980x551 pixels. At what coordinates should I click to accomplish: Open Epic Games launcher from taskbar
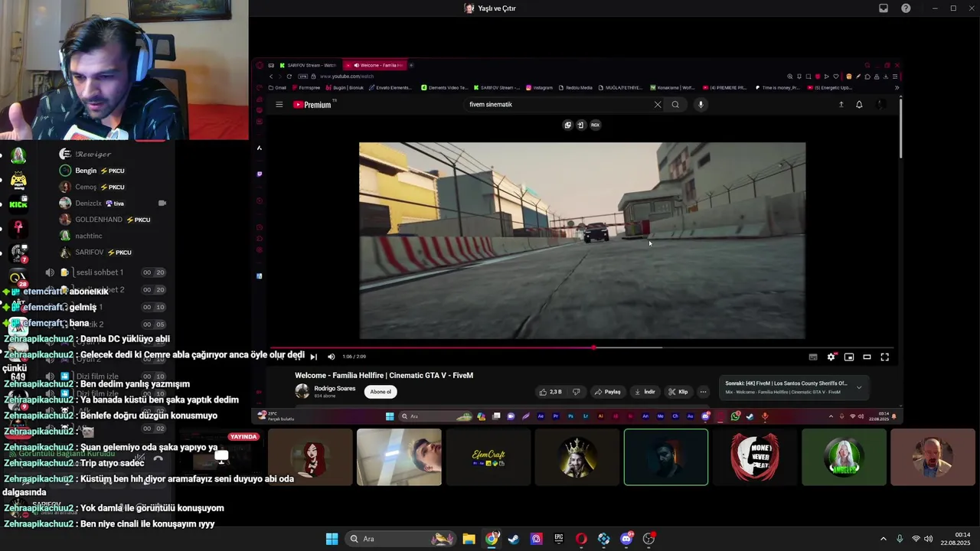coord(559,539)
